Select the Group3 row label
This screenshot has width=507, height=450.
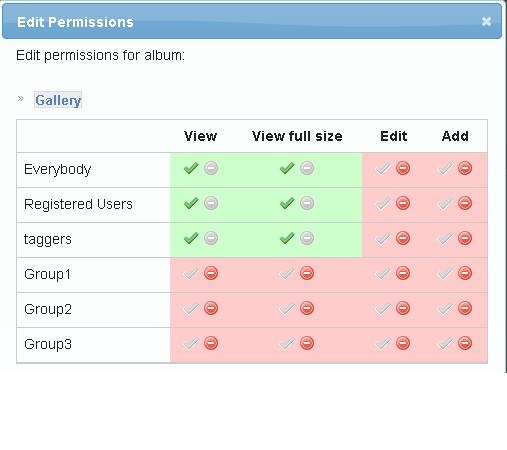coord(48,344)
